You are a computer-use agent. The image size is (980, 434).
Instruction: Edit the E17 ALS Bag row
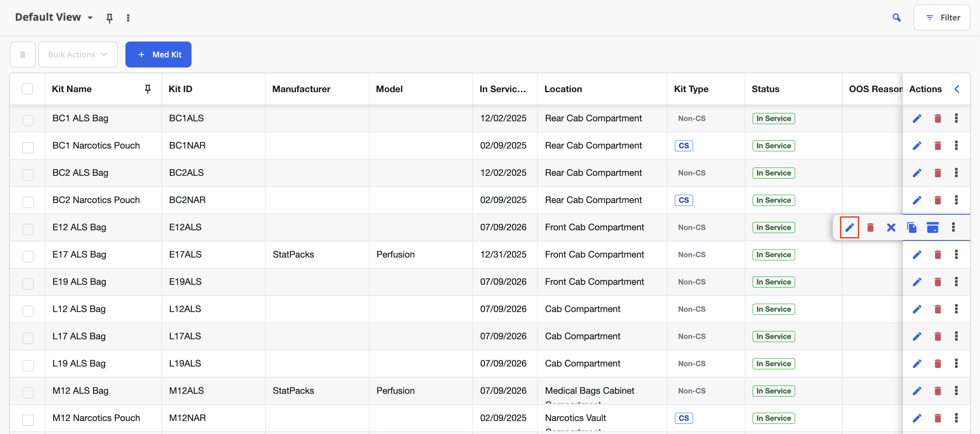tap(917, 255)
